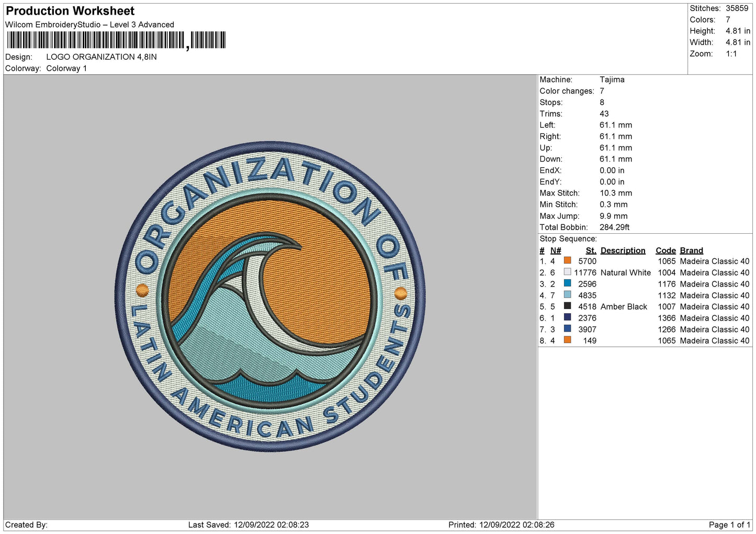The image size is (756, 534).
Task: Click the Min Stitch value 0.3 mm
Action: click(614, 204)
